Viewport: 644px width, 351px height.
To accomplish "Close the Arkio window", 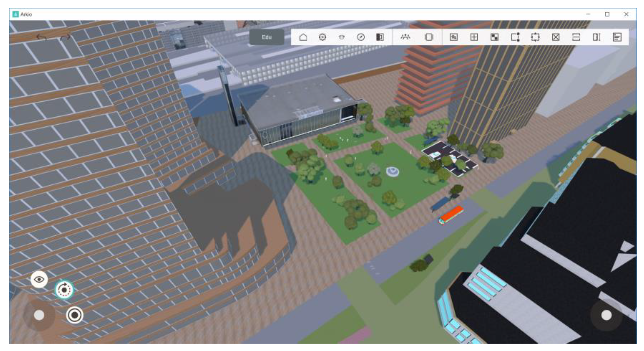I will (626, 14).
